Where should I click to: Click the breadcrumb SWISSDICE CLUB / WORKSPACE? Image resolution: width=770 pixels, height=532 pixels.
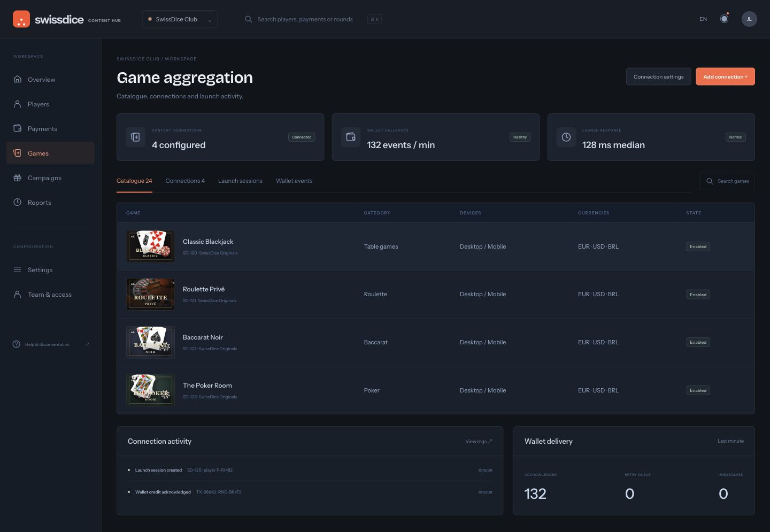click(157, 59)
